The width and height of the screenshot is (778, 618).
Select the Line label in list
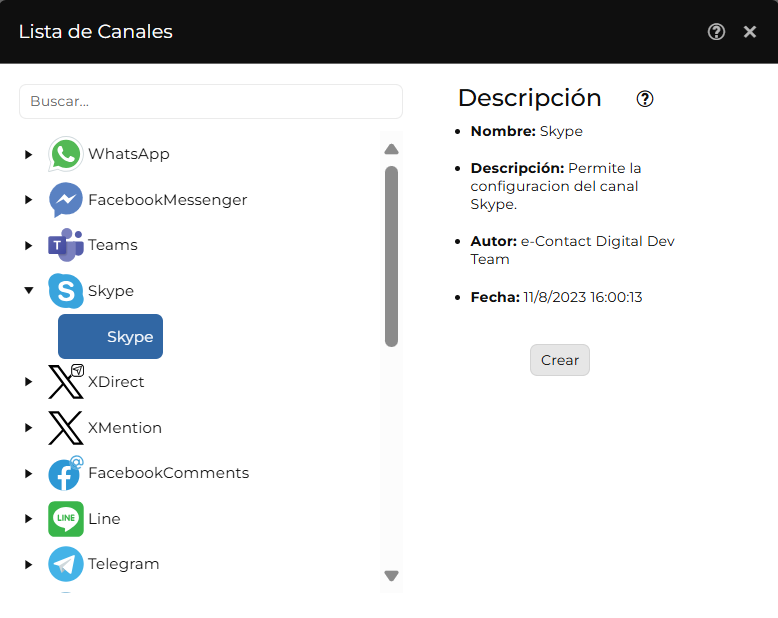point(104,519)
